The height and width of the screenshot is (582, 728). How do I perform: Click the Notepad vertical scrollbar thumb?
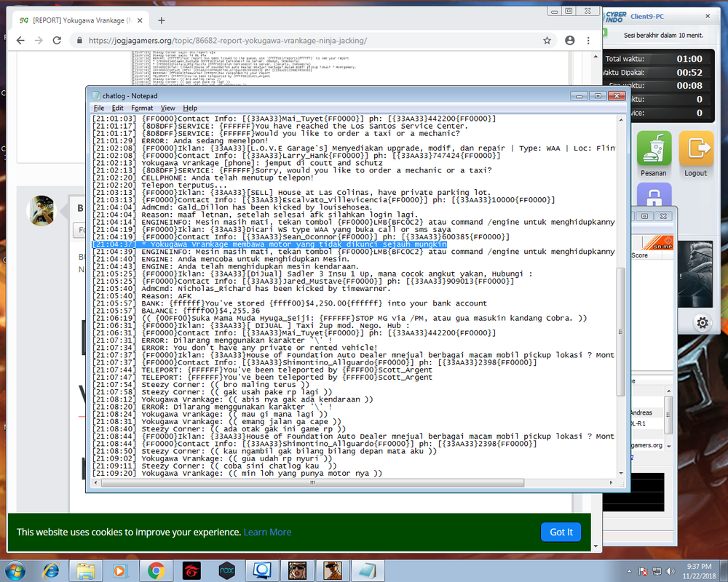point(621,332)
